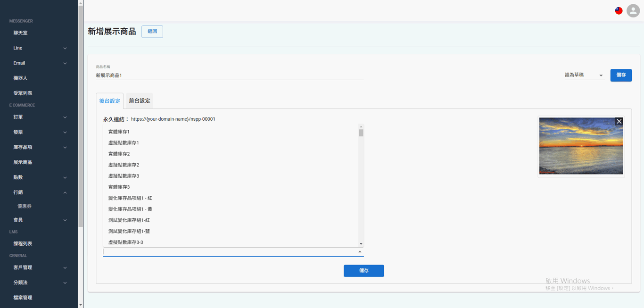Image resolution: width=644 pixels, height=308 pixels.
Task: Expand the 庫存品項 sidebar menu
Action: (x=39, y=147)
